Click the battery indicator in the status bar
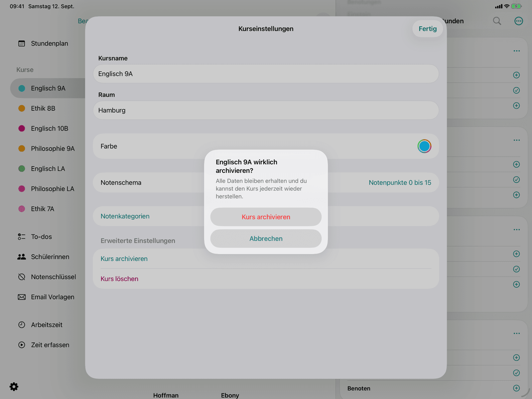 516,6
